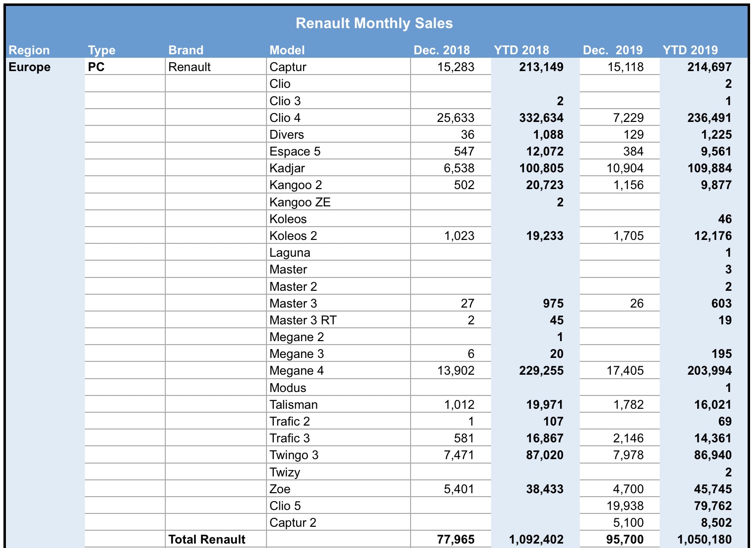Click the 'Renault Monthly Sales' title
The image size is (756, 548).
tap(374, 23)
